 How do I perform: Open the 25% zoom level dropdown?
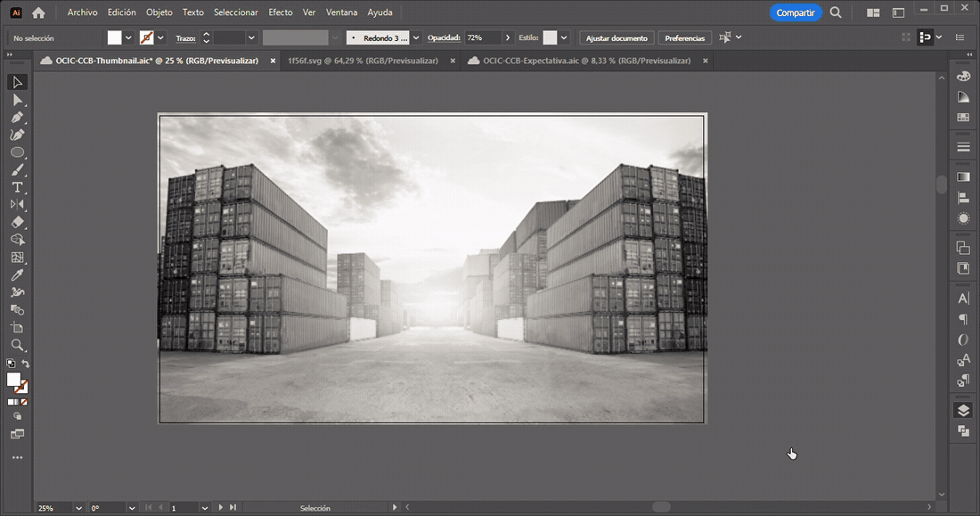click(78, 508)
